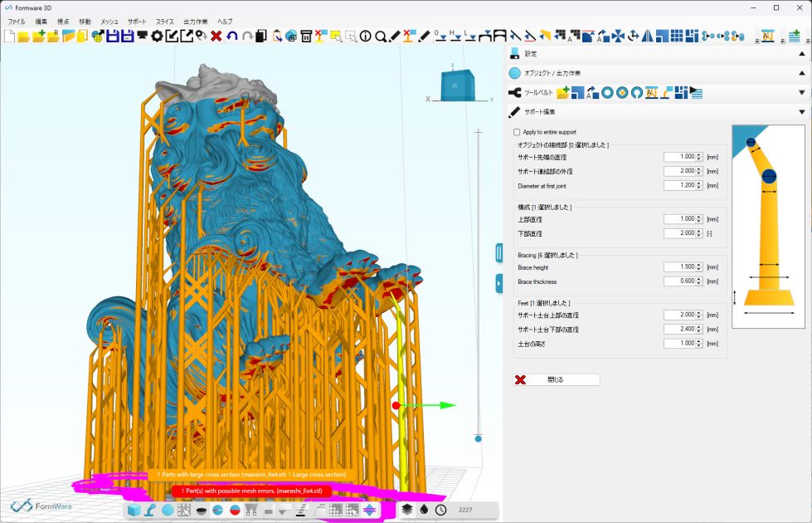812x523 pixels.
Task: Click the Brace thickness input field
Action: 680,282
